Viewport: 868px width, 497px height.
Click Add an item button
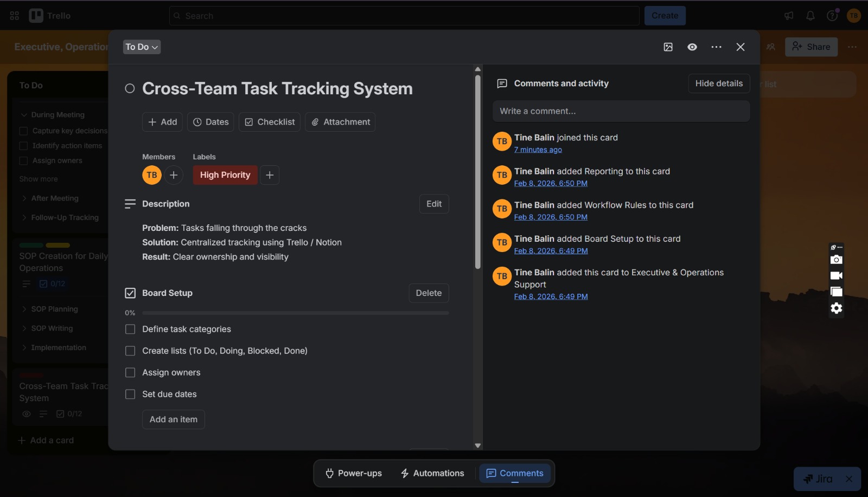(174, 419)
